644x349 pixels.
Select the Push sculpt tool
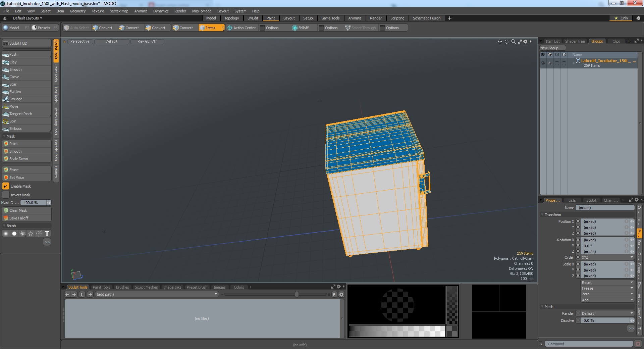point(26,54)
